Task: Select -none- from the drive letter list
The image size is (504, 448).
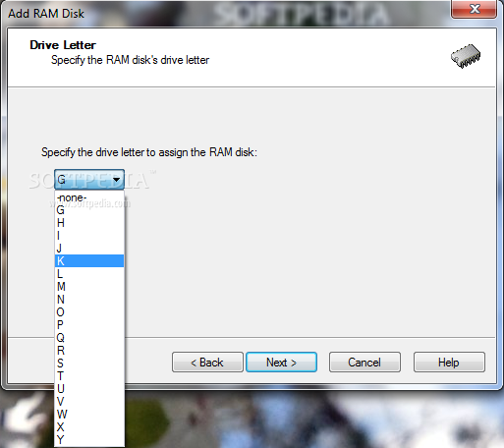Action: click(x=89, y=197)
